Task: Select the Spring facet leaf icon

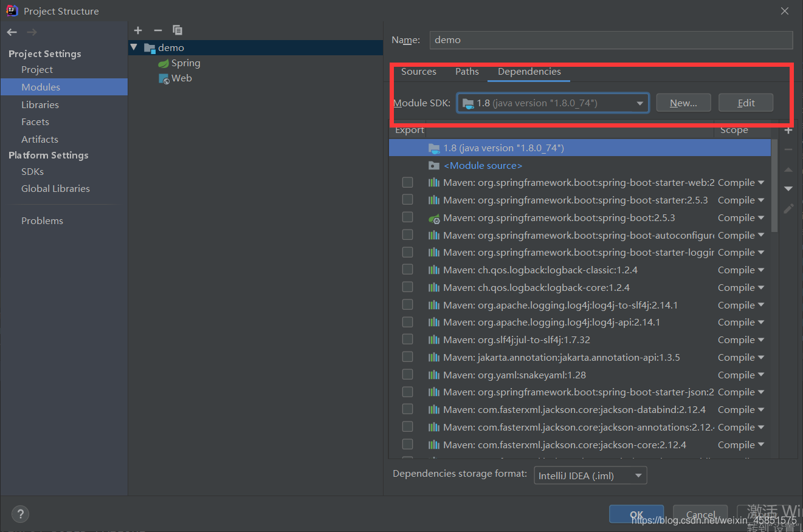Action: click(x=164, y=63)
